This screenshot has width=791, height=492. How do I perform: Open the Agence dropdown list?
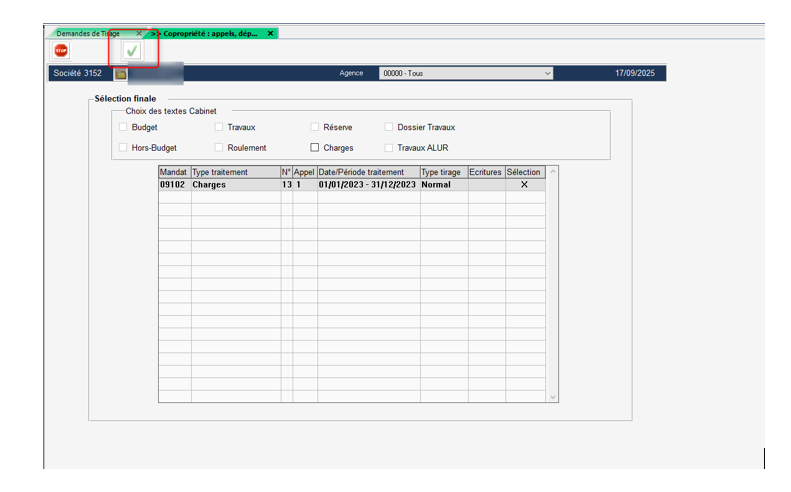(x=546, y=73)
